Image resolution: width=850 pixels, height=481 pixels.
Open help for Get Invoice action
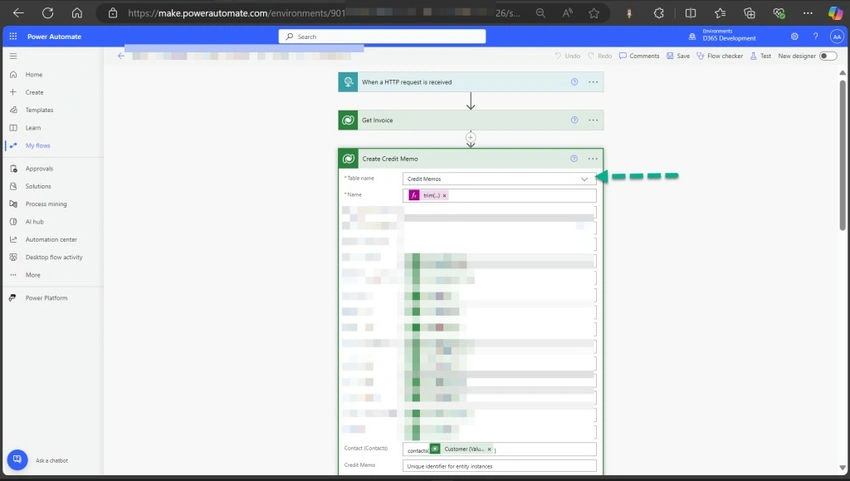click(574, 120)
